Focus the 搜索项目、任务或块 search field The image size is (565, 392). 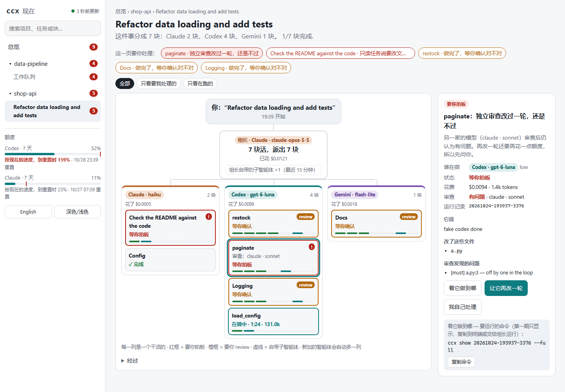tap(53, 29)
